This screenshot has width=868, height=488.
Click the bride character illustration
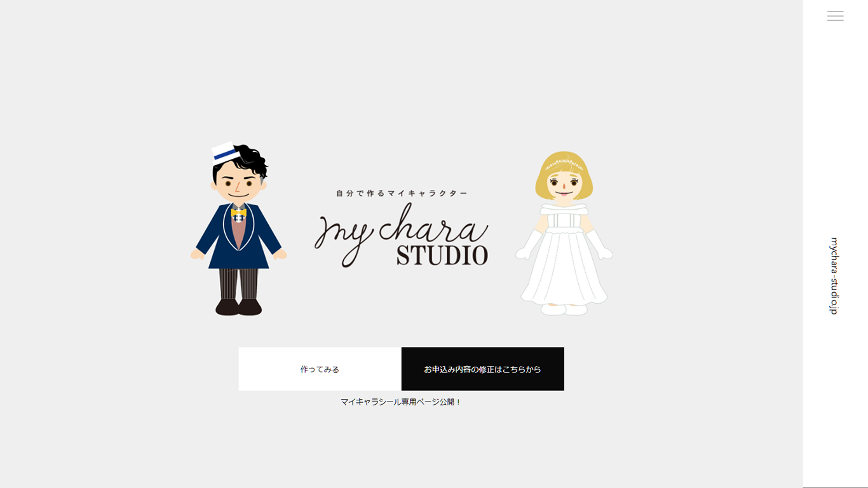click(x=564, y=233)
